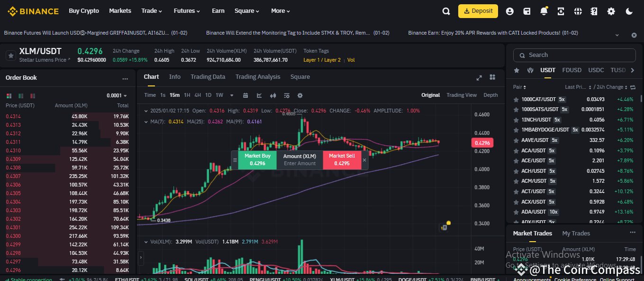Screen dimensions: 644x281
Task: Select the 1s chart interval
Action: (163, 95)
